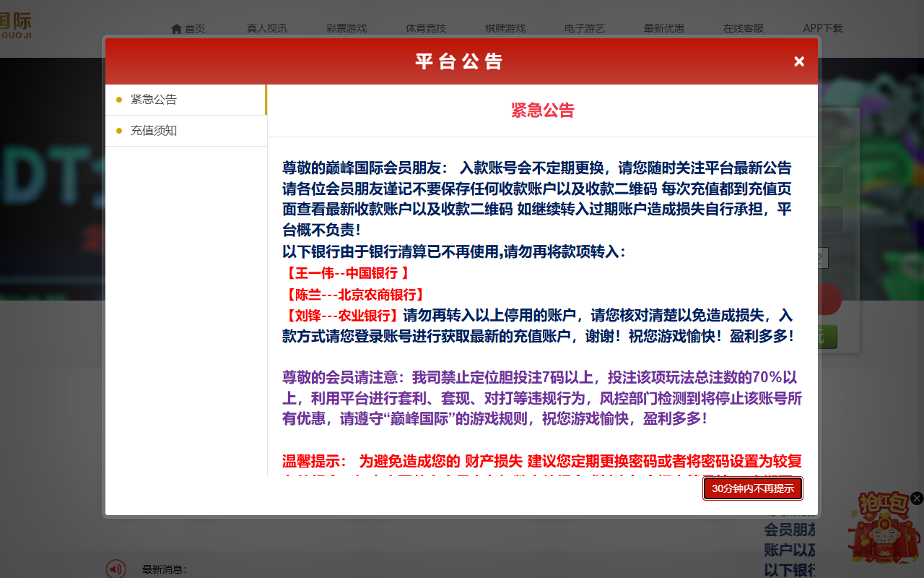
Task: Open the 最新优惠 menu item
Action: 664,29
